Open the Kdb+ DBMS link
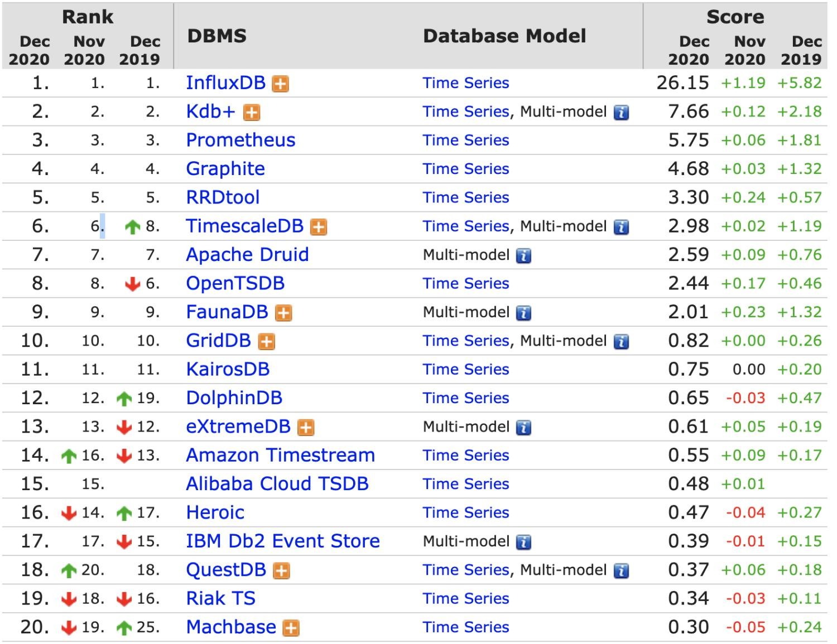The height and width of the screenshot is (644, 837). 210,112
